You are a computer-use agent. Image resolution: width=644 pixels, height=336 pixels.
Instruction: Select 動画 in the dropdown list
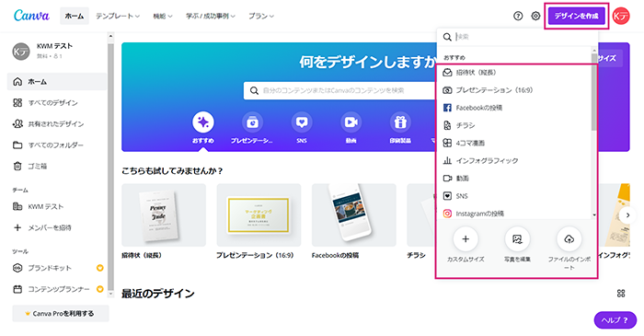coord(514,179)
